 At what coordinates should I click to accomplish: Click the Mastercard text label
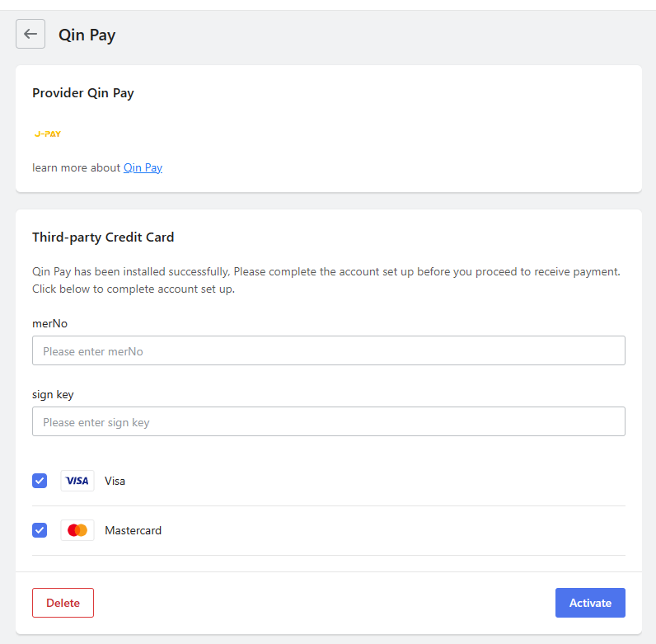pos(133,530)
